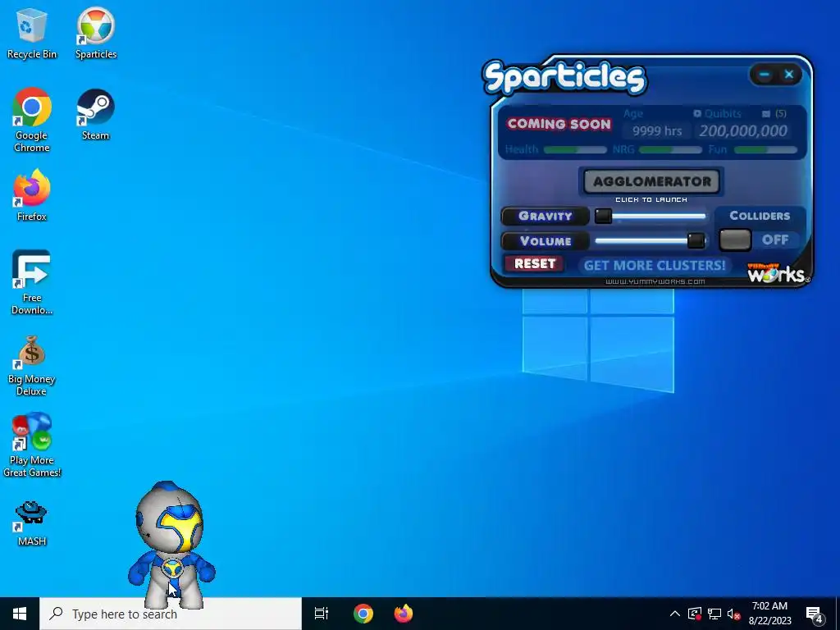Minimize the Sparticles panel

pos(764,75)
